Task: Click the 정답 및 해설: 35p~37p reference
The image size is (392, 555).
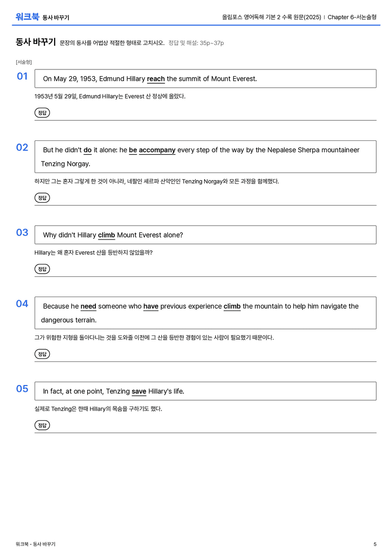Action: coord(196,43)
